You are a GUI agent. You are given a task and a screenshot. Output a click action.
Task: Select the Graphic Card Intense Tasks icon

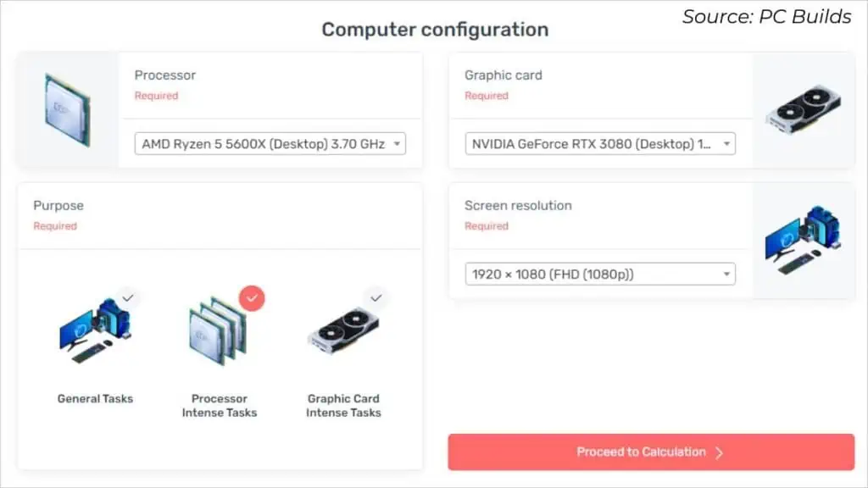click(342, 330)
